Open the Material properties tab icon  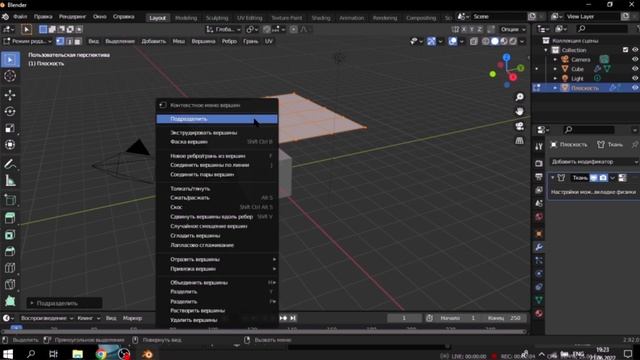pyautogui.click(x=539, y=313)
